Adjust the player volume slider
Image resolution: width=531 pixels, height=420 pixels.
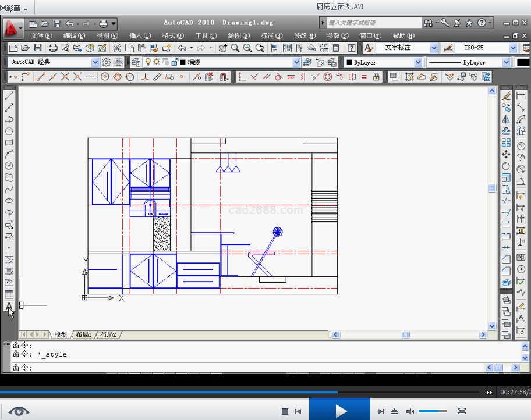[x=433, y=411]
